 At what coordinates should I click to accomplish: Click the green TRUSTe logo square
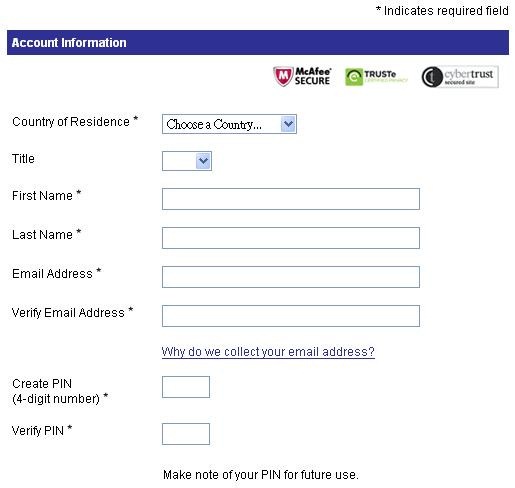354,77
